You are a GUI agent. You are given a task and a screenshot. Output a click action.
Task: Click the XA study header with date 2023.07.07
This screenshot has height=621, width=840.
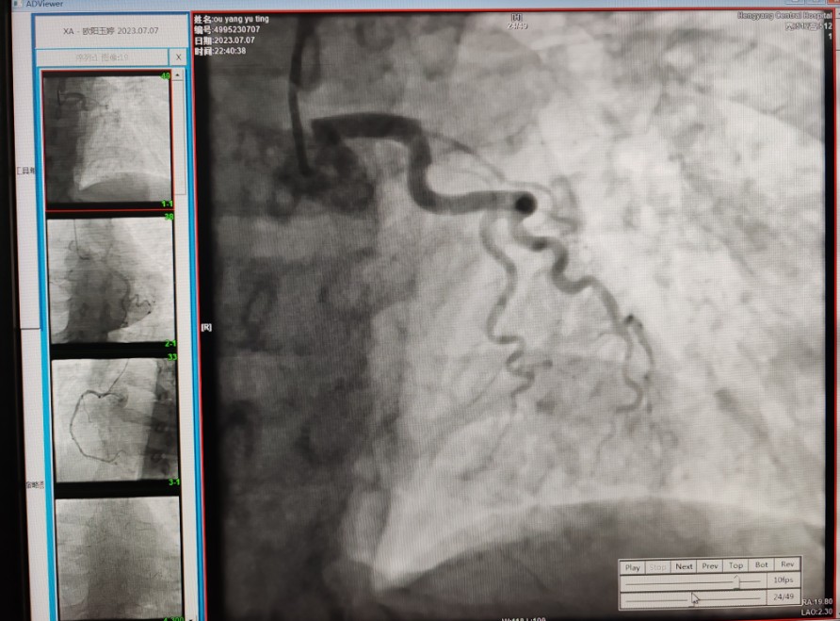click(111, 31)
